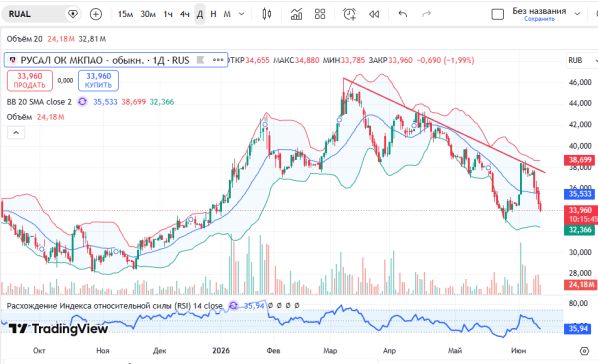Click the Мар label on time axis
This screenshot has width=598, height=364.
point(330,351)
